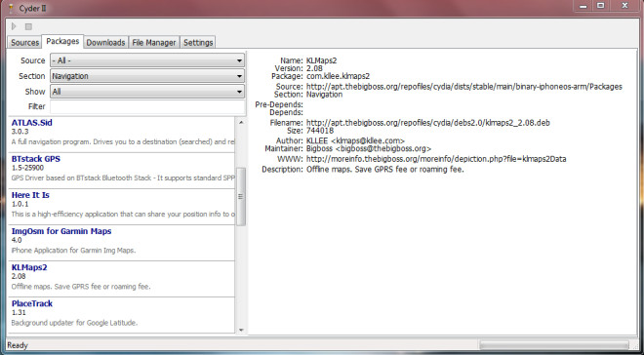The width and height of the screenshot is (644, 355).
Task: Close the Cyder II window
Action: (x=624, y=6)
